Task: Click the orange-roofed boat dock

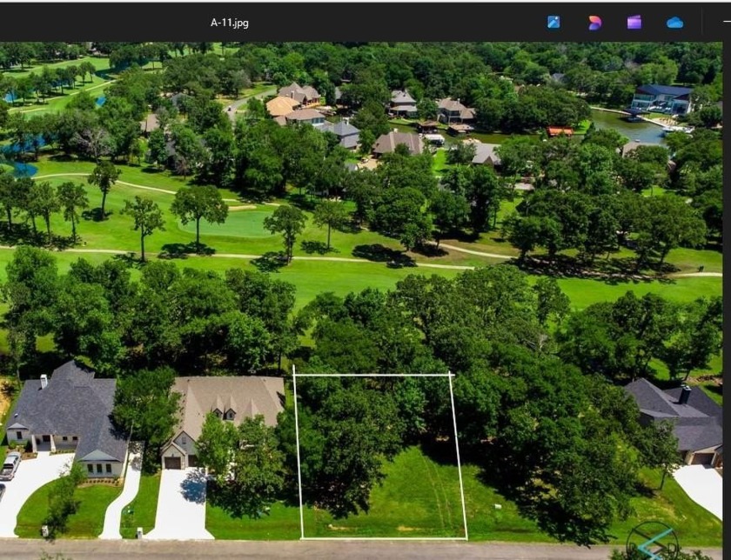Action: tap(560, 132)
